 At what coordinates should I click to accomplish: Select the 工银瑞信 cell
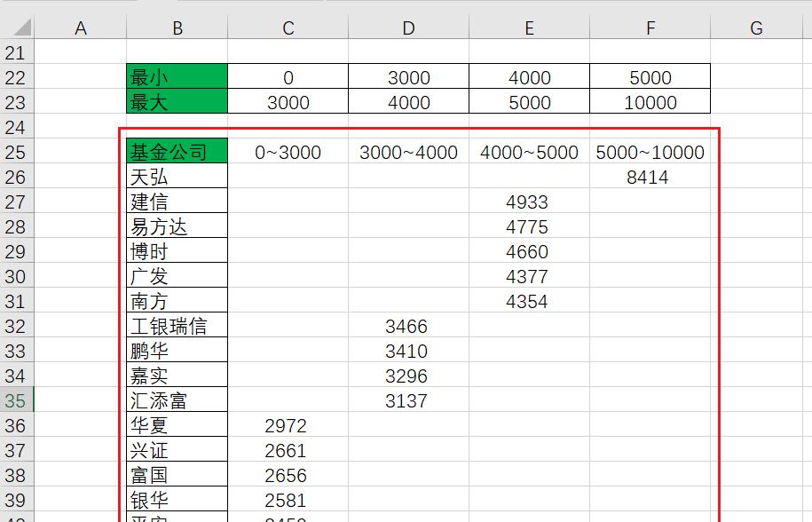[x=177, y=325]
